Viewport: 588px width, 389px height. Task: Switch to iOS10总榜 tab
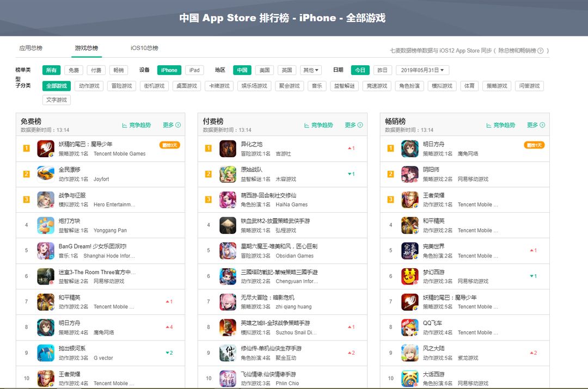coord(144,48)
